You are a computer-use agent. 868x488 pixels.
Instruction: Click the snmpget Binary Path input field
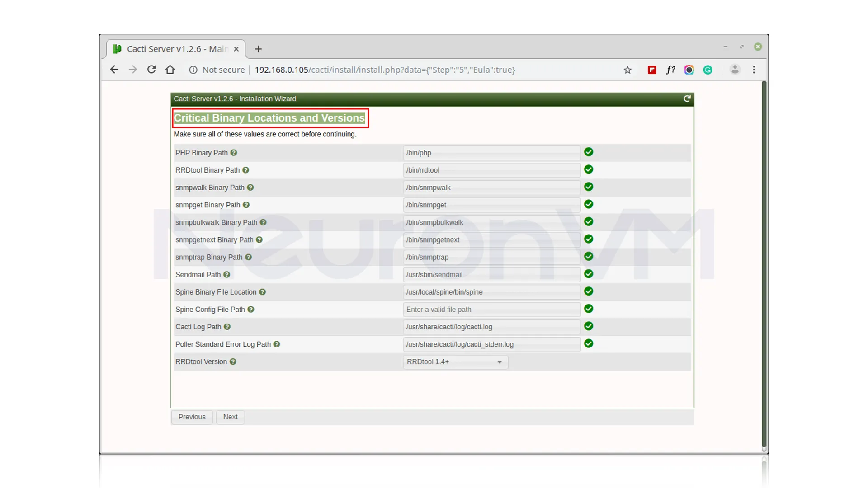tap(491, 205)
